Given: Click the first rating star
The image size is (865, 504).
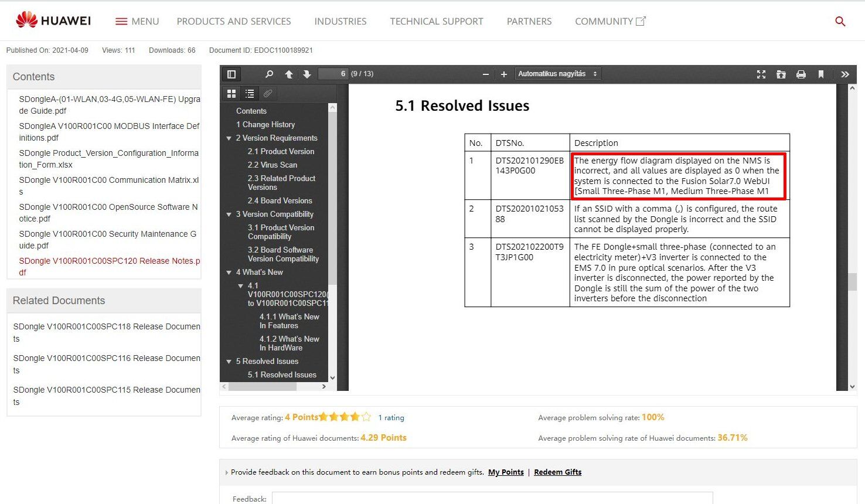Looking at the screenshot, I should tap(323, 417).
